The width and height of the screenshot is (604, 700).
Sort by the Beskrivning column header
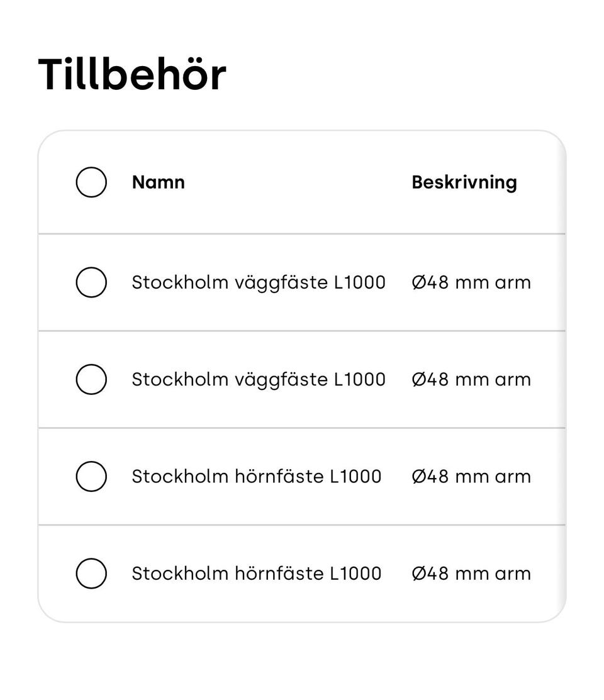[464, 182]
